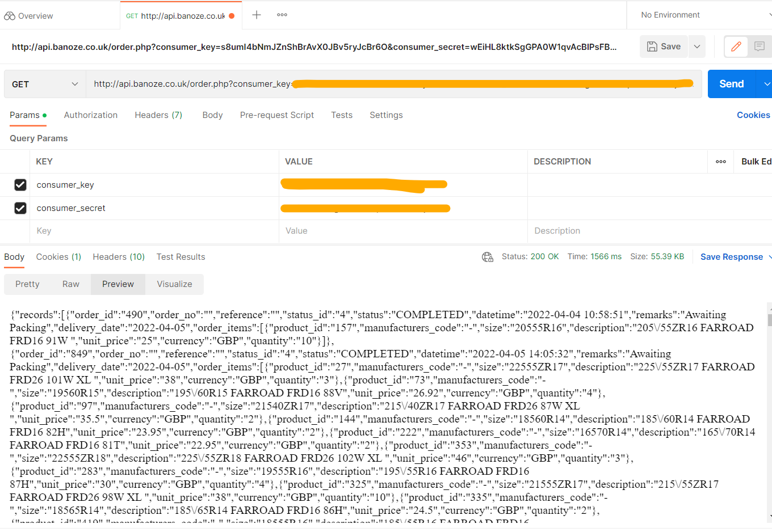This screenshot has height=532, width=772.
Task: Switch the response view to Raw
Action: pyautogui.click(x=71, y=284)
